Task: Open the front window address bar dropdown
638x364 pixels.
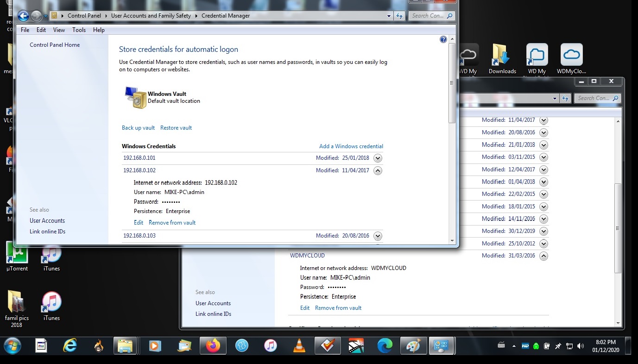Action: tap(389, 16)
